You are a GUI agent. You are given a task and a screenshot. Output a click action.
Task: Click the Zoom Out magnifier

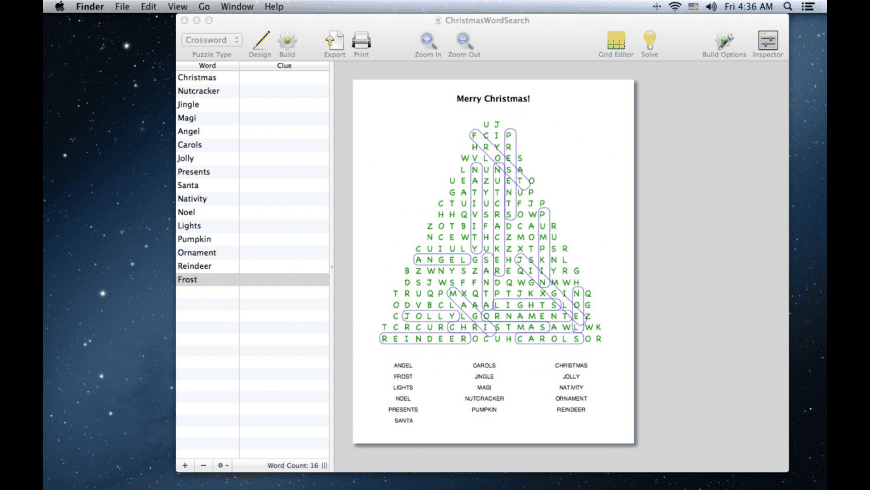pos(464,40)
